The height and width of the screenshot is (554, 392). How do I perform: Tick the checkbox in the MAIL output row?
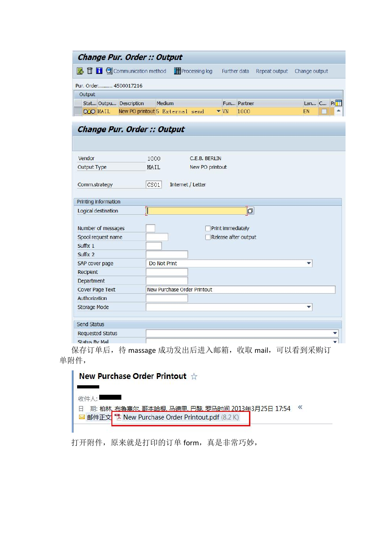coord(324,111)
